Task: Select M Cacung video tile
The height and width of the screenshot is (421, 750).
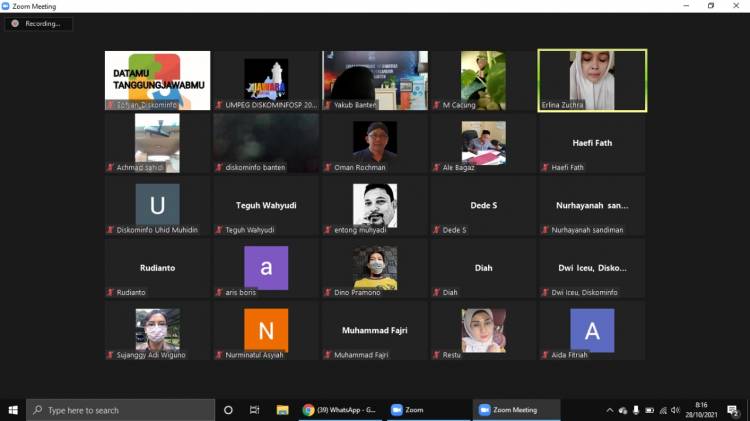Action: click(484, 80)
